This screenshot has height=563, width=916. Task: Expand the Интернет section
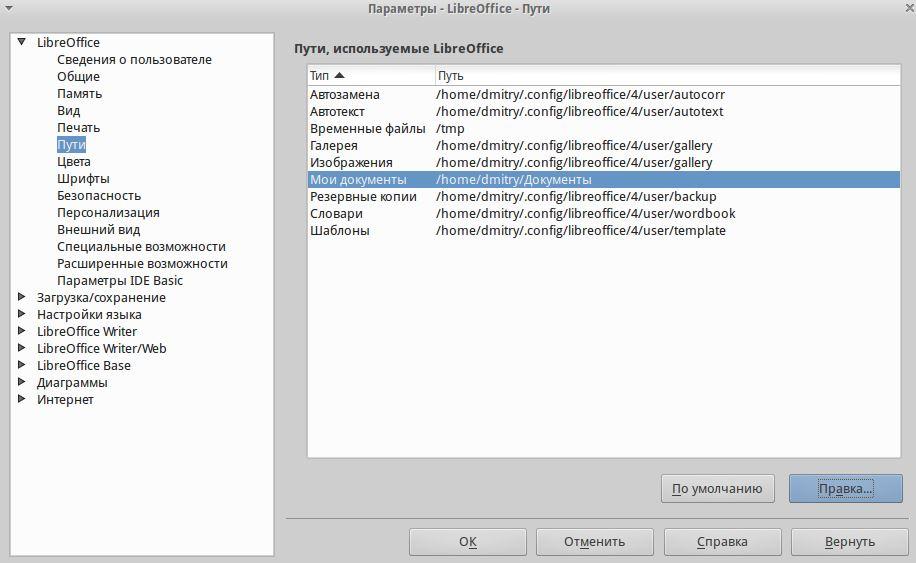tap(22, 398)
